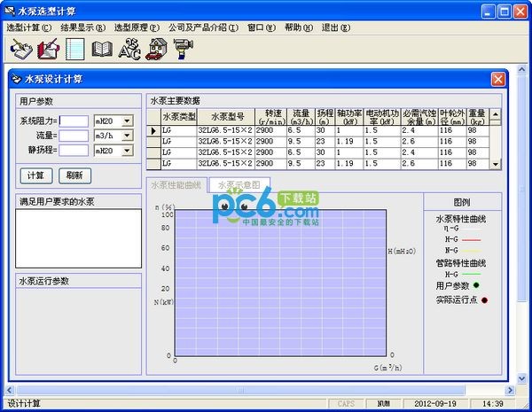Click the 刷新 button
The height and width of the screenshot is (412, 532).
click(75, 175)
